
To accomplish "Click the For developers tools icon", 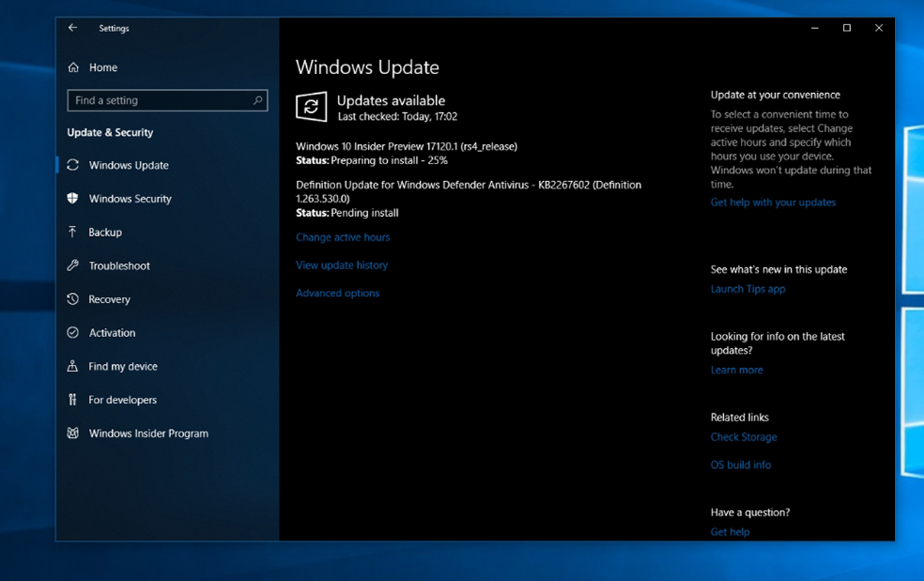I will (72, 400).
